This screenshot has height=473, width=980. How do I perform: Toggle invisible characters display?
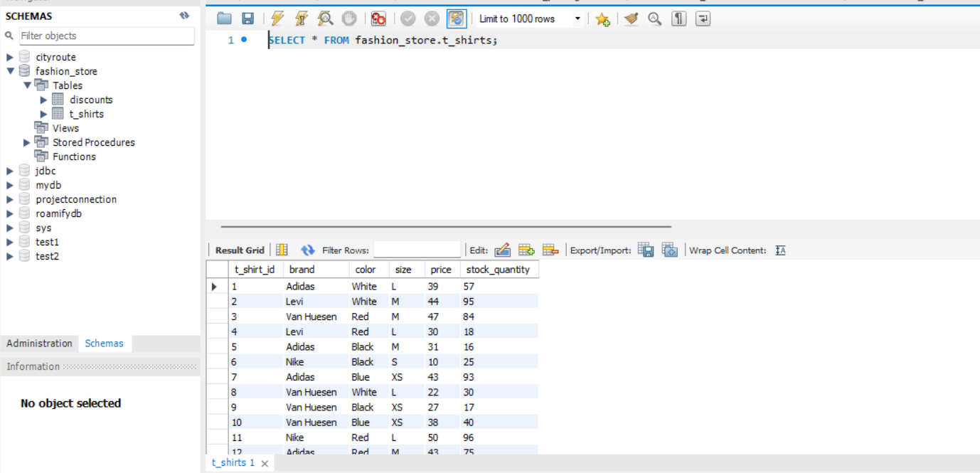679,19
